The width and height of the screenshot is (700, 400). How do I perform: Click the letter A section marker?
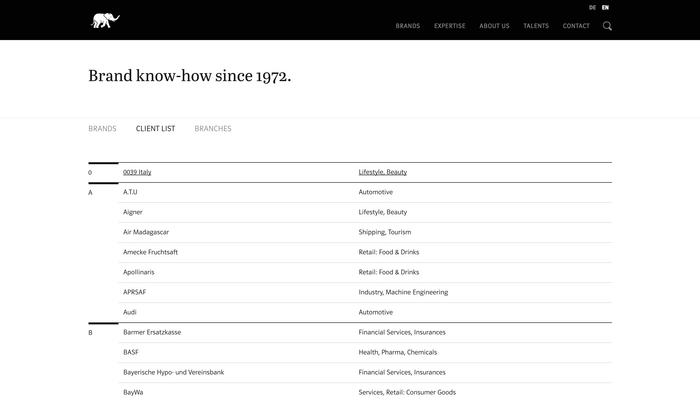coord(90,193)
